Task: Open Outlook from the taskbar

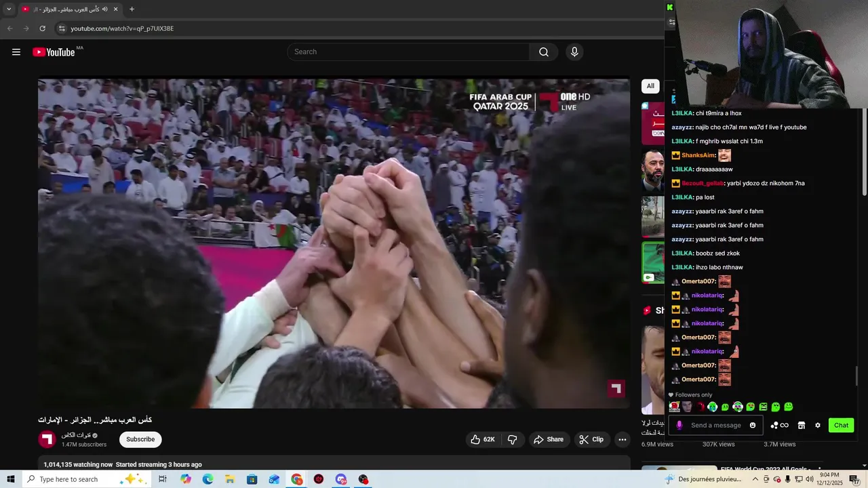Action: point(274,479)
